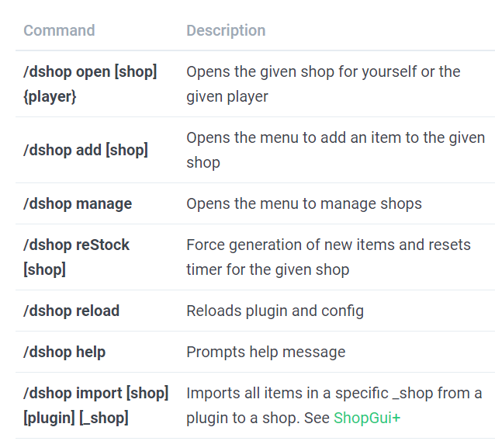Click 'Reloads plugin and config' description
Viewport: 495px width, 448px height.
(x=275, y=311)
